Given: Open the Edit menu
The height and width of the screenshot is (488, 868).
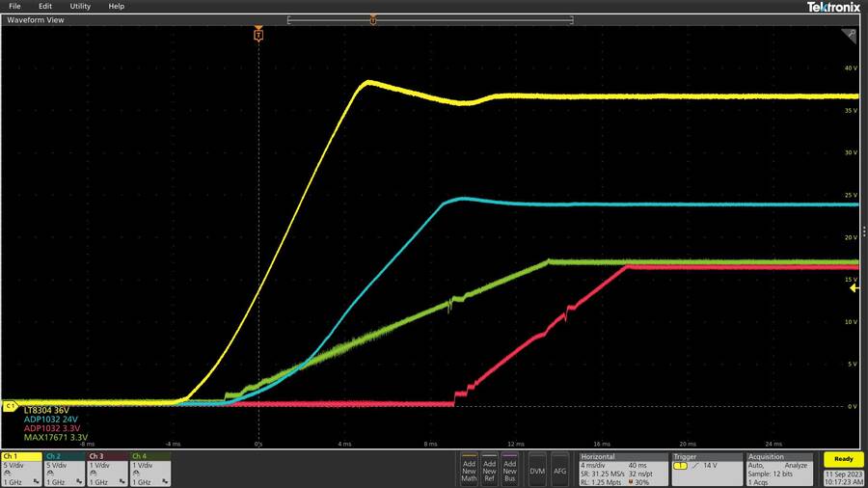Looking at the screenshot, I should point(45,6).
